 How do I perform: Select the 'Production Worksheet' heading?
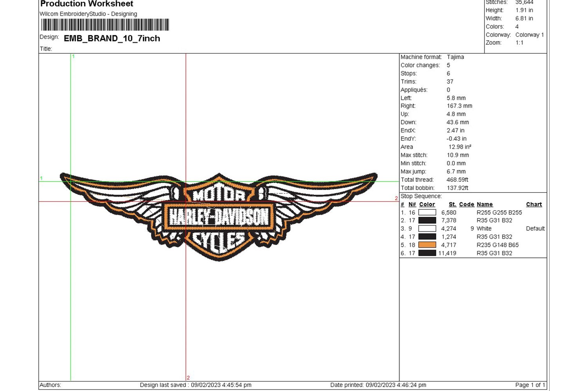click(x=87, y=4)
